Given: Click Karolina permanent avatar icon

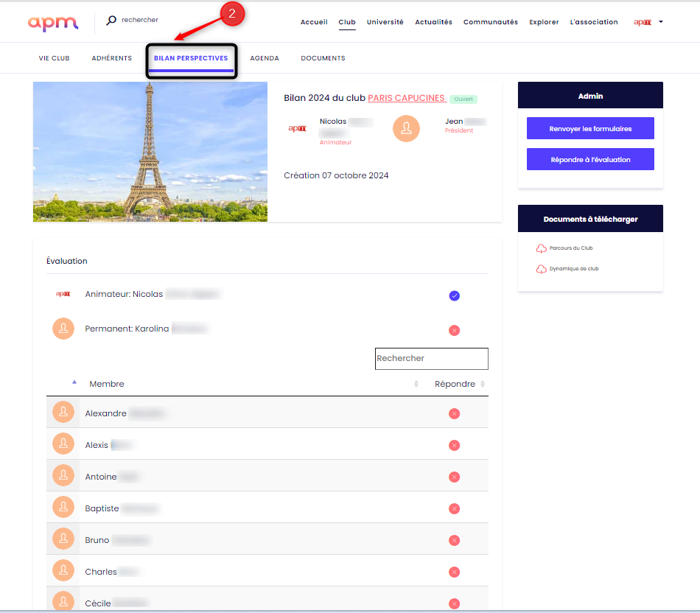Looking at the screenshot, I should click(63, 329).
